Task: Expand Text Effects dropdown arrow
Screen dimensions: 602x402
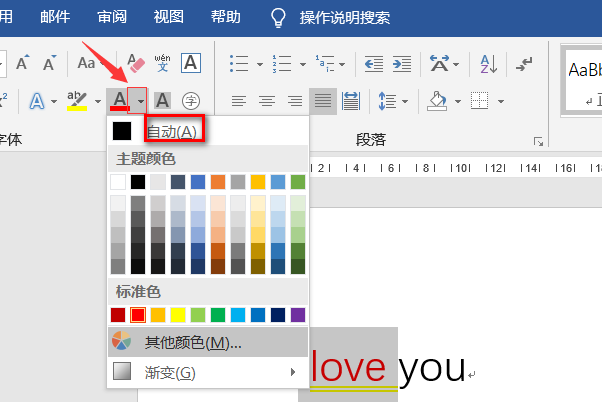Action: (x=54, y=102)
